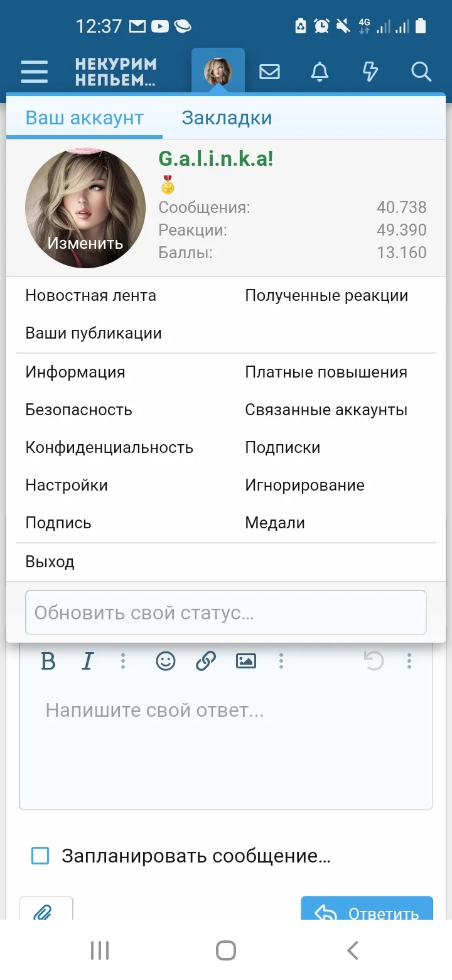
Task: Attach a file with the paperclip icon
Action: (x=46, y=911)
